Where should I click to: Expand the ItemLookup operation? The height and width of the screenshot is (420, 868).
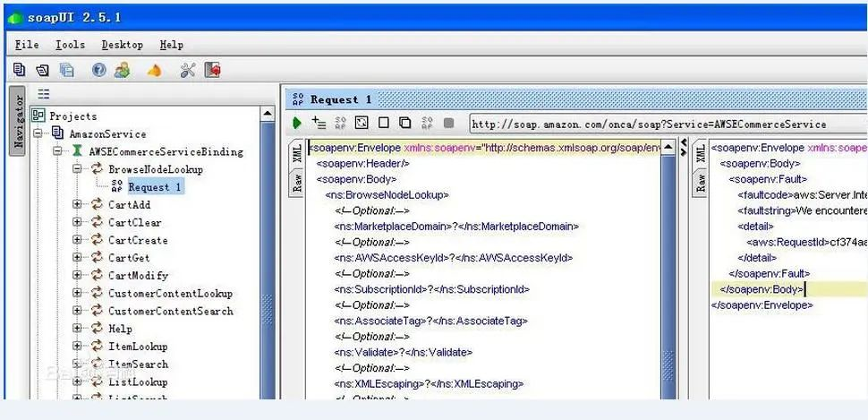click(77, 347)
